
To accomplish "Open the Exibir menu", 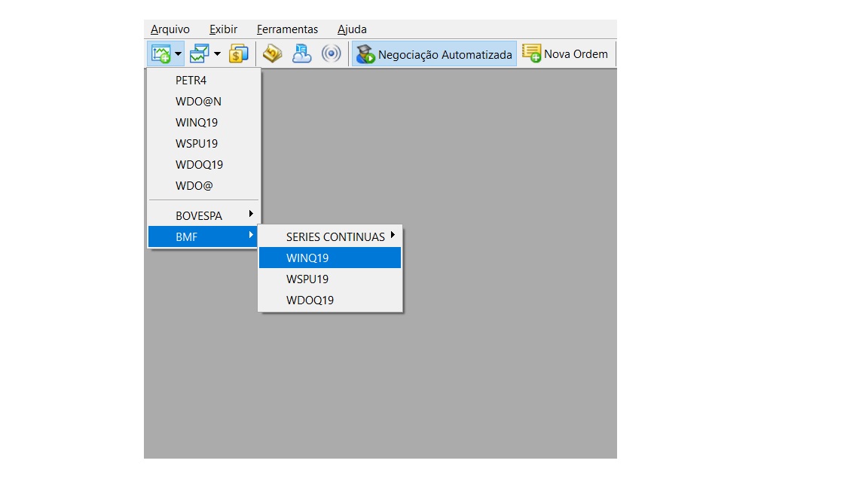I will tap(223, 29).
